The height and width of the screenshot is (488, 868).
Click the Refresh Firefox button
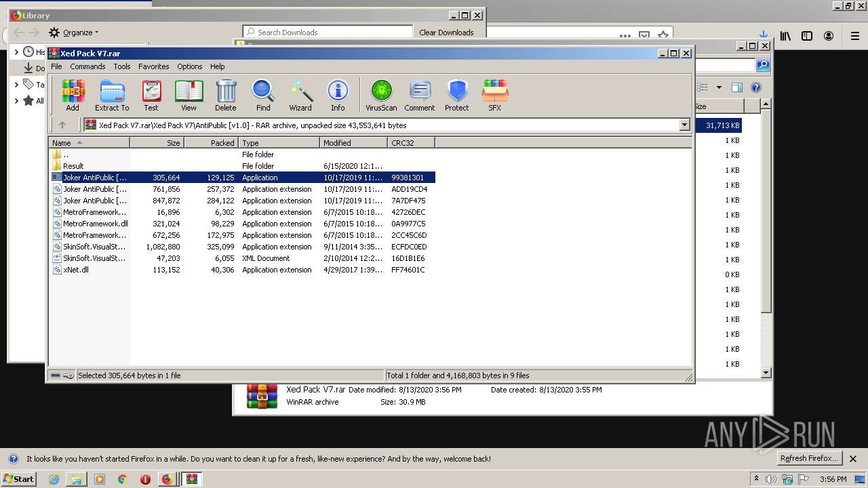tap(808, 458)
